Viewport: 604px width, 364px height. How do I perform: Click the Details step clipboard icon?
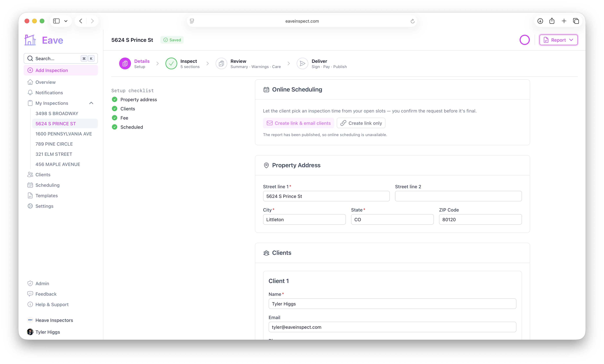click(x=125, y=64)
